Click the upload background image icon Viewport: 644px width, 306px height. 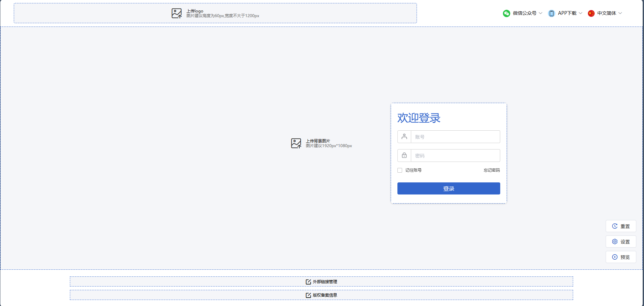(296, 143)
